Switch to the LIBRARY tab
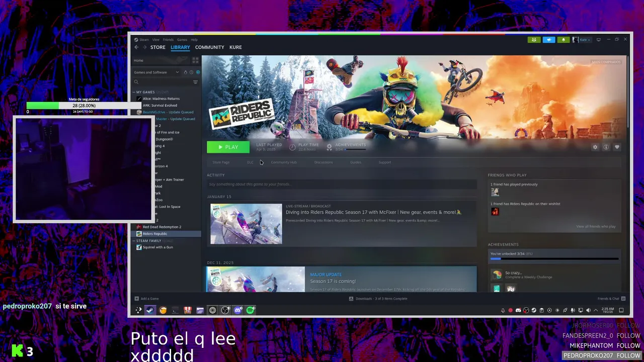 (180, 47)
